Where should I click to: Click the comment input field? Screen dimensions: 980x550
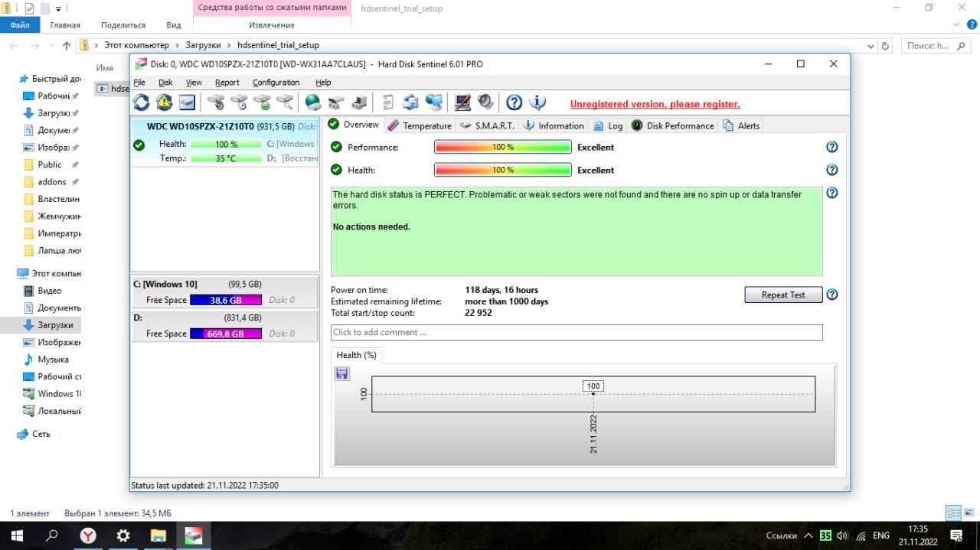[x=577, y=332]
